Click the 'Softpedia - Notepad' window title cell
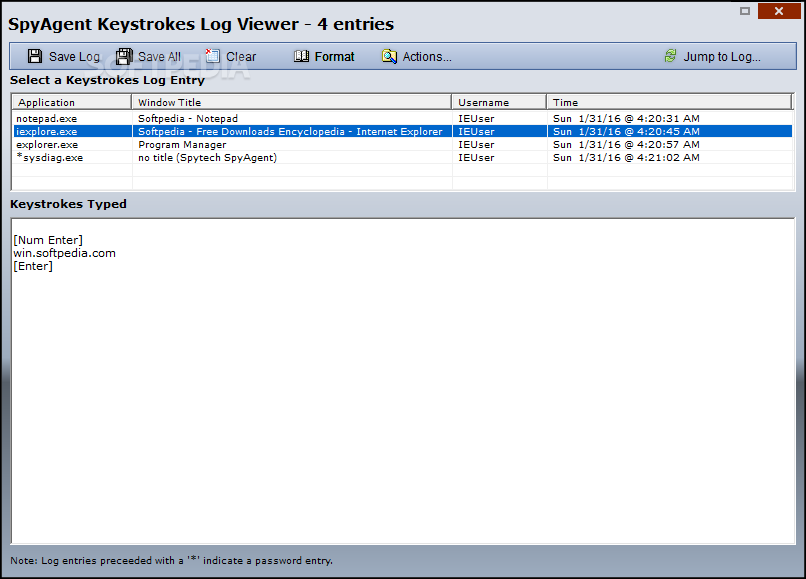This screenshot has width=806, height=579. click(x=188, y=118)
